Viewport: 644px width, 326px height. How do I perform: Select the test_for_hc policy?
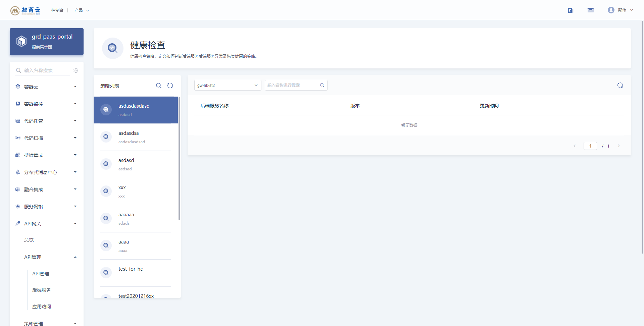point(136,273)
